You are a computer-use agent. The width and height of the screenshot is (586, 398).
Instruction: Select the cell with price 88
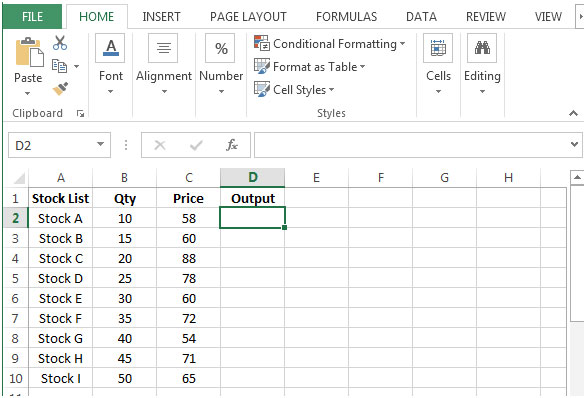(188, 258)
